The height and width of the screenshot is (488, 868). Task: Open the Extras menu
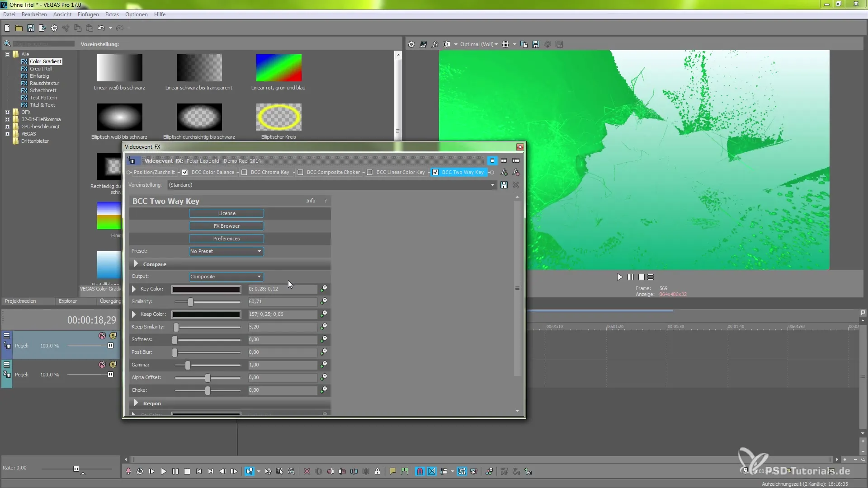pos(112,14)
